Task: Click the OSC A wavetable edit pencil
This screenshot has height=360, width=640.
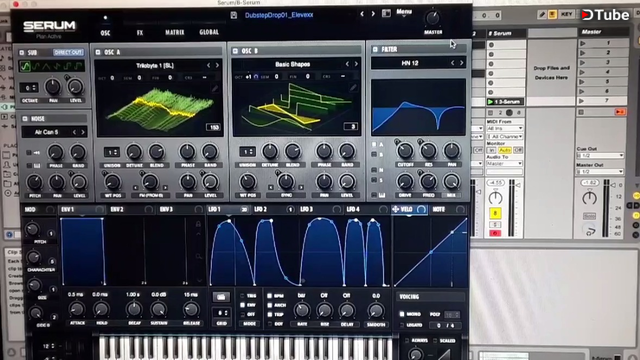Action: click(x=215, y=89)
